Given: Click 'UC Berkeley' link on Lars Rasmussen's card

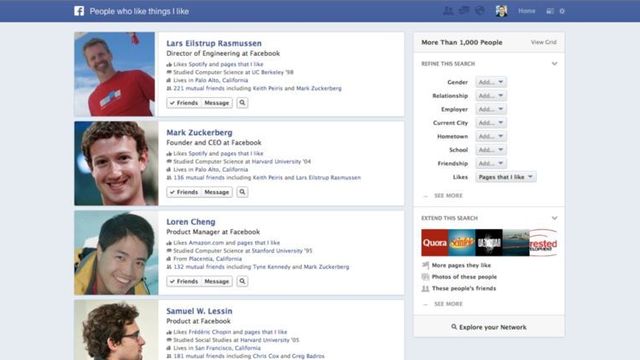Looking at the screenshot, I should (x=267, y=72).
